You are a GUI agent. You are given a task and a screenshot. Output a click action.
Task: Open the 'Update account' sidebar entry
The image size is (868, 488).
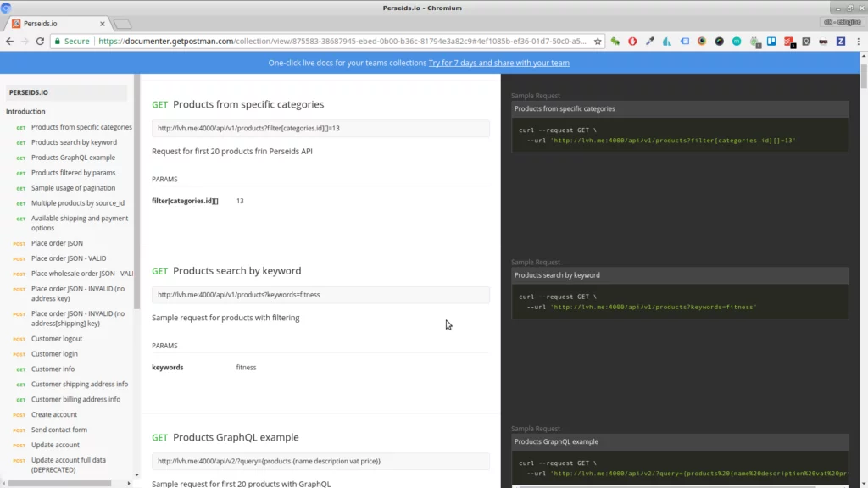tap(55, 445)
